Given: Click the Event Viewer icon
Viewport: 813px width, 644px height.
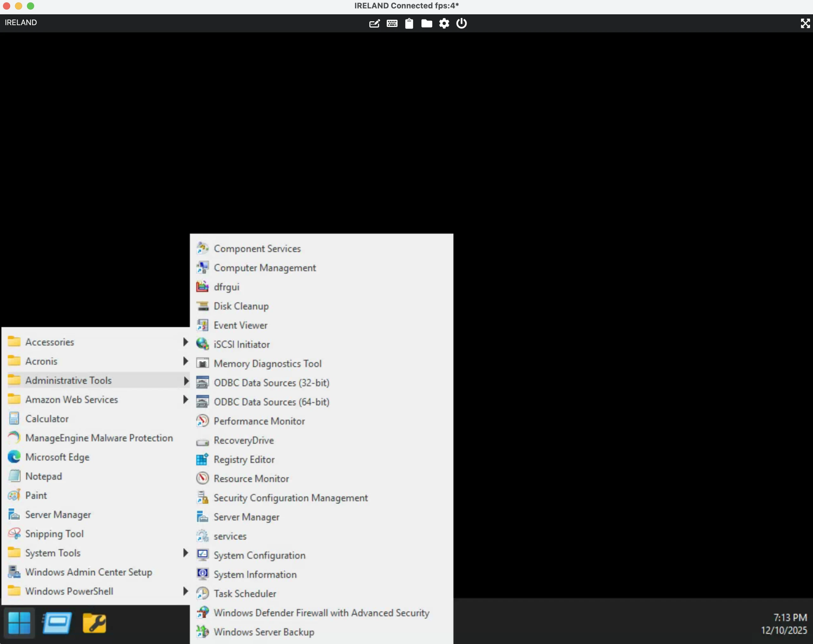Looking at the screenshot, I should tap(203, 325).
